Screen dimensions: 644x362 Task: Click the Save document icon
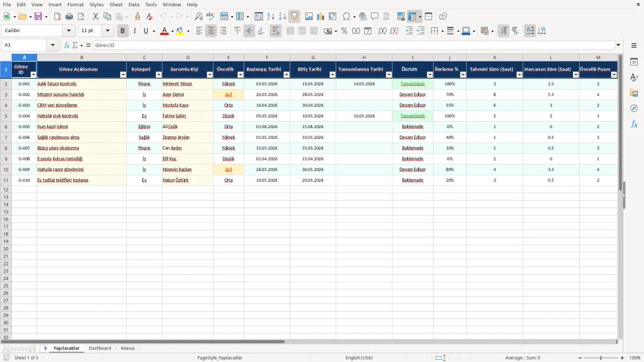(38, 17)
